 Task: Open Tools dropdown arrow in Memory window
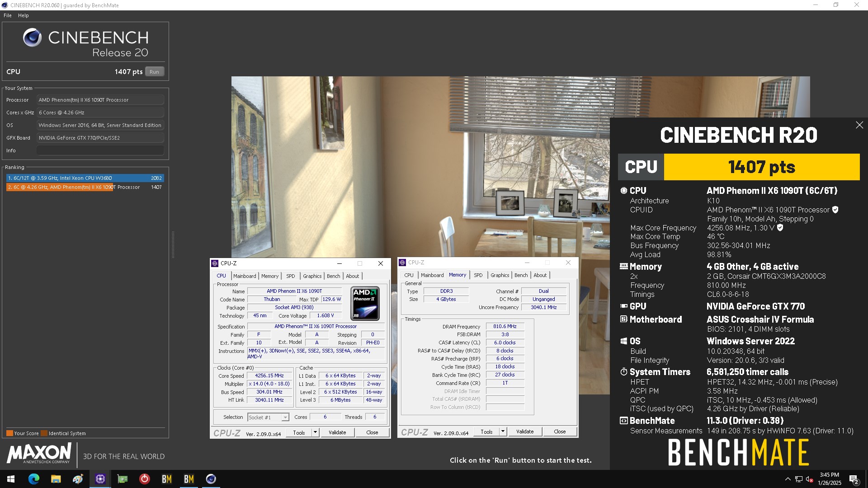pos(503,432)
